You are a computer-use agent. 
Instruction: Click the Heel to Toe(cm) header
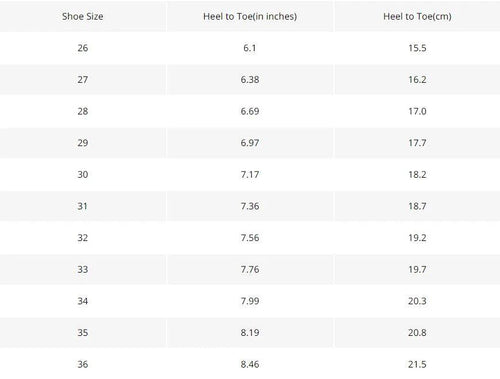point(417,16)
